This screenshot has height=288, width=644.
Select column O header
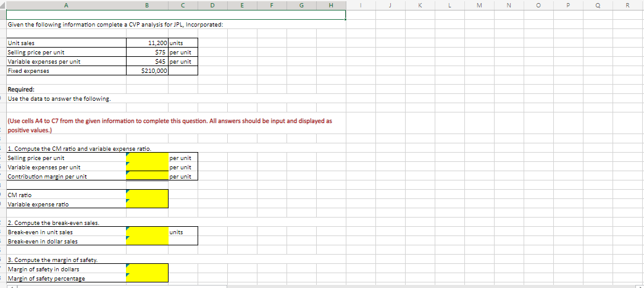538,6
